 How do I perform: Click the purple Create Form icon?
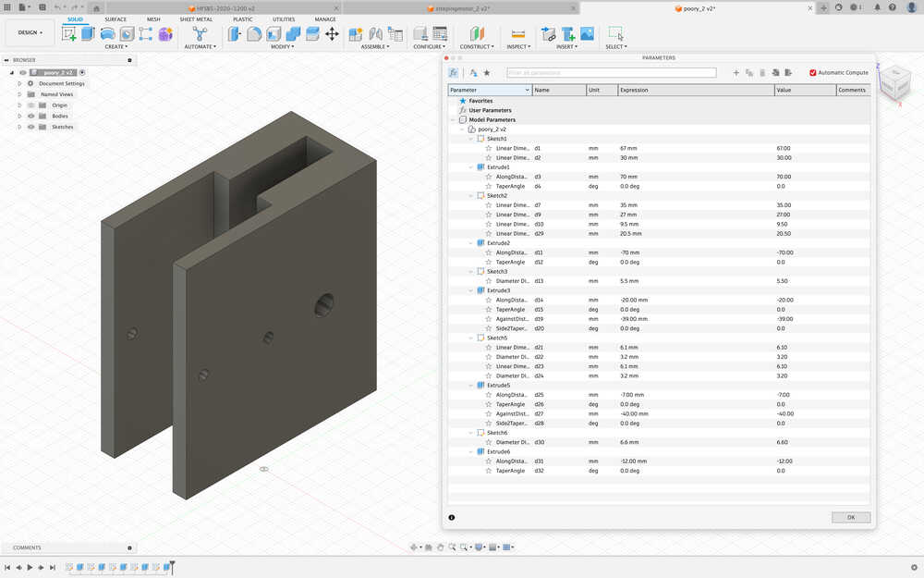165,33
